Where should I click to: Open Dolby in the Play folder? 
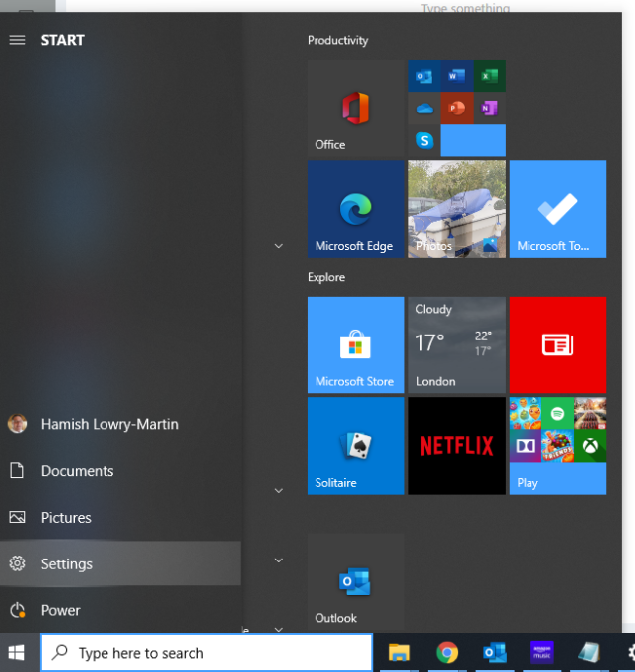[x=526, y=446]
